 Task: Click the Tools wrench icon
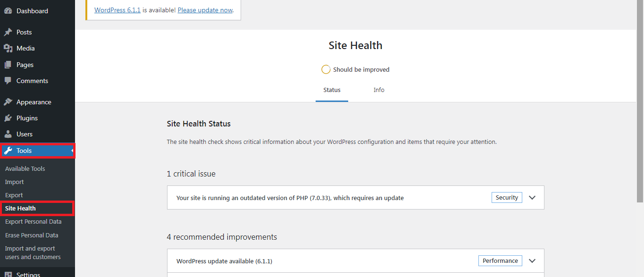point(8,151)
